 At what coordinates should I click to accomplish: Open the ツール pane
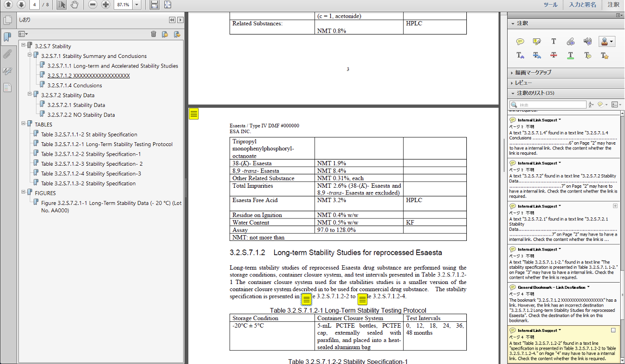pyautogui.click(x=550, y=5)
